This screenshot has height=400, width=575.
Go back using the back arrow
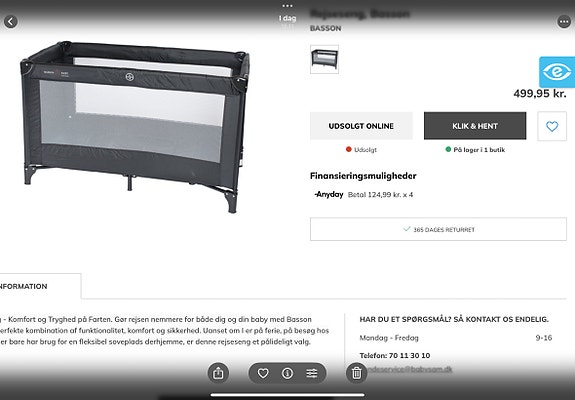[11, 22]
